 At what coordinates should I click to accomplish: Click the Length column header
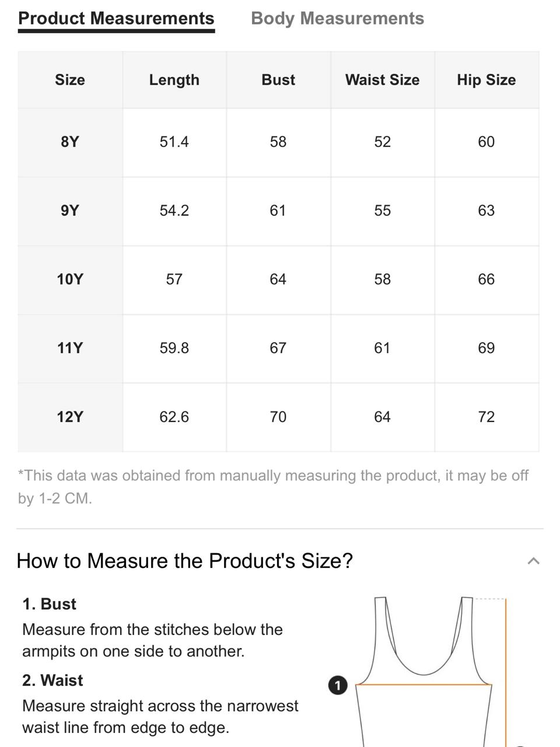tap(174, 80)
